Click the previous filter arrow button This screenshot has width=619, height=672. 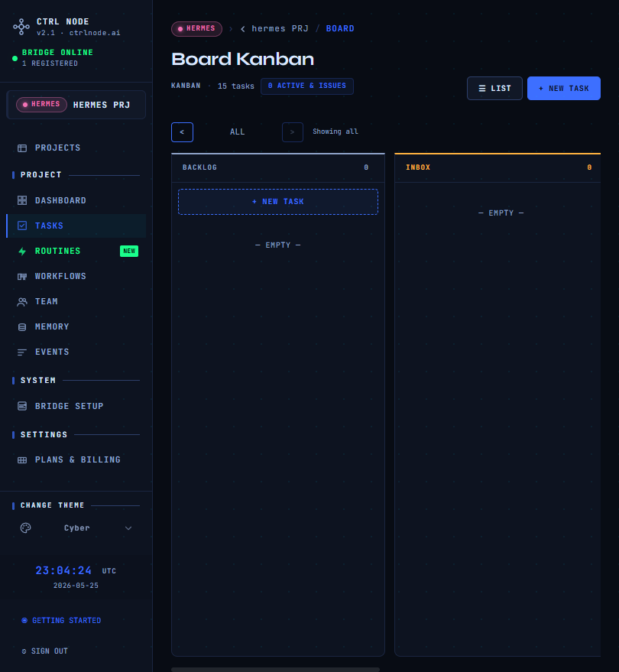(x=182, y=132)
